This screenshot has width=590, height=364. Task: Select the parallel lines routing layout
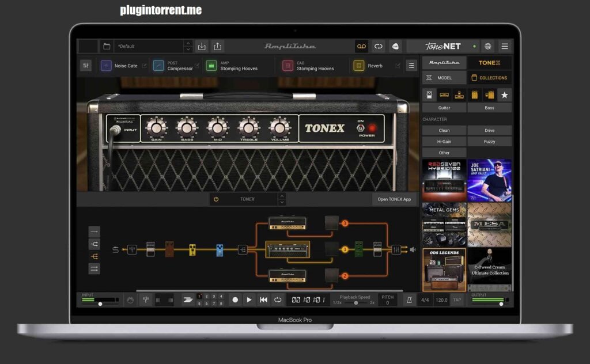pos(94,269)
